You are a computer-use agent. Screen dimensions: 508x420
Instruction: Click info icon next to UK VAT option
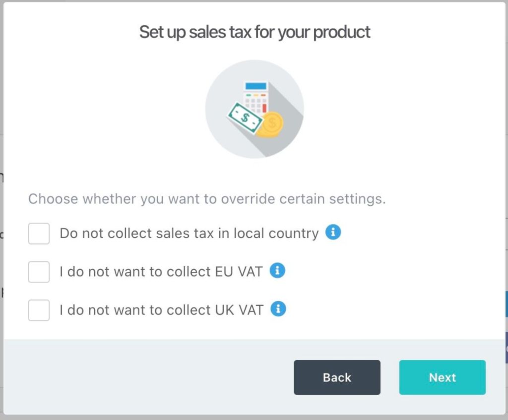coord(278,309)
